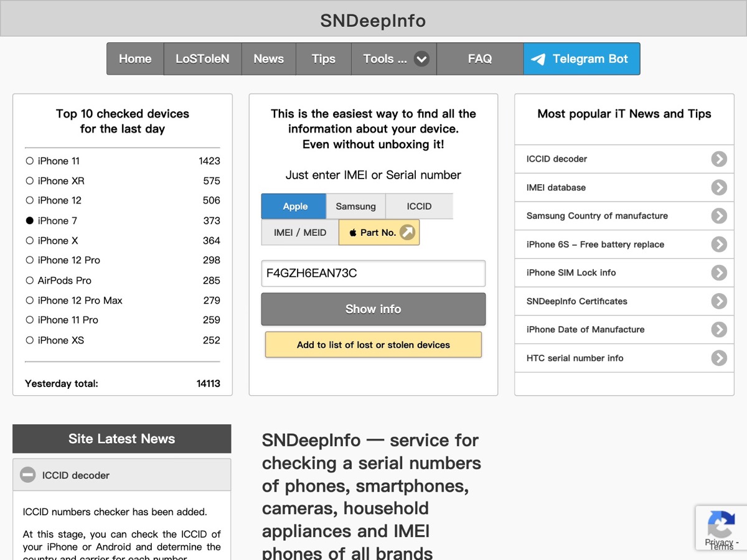The height and width of the screenshot is (560, 747).
Task: Open iPhone 6S Free battery replace link
Action: click(624, 245)
